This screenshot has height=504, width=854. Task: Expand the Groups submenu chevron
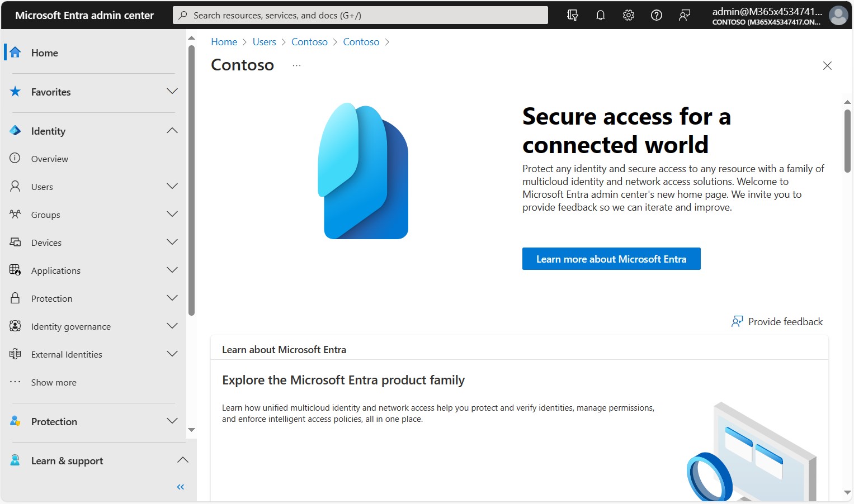(172, 214)
